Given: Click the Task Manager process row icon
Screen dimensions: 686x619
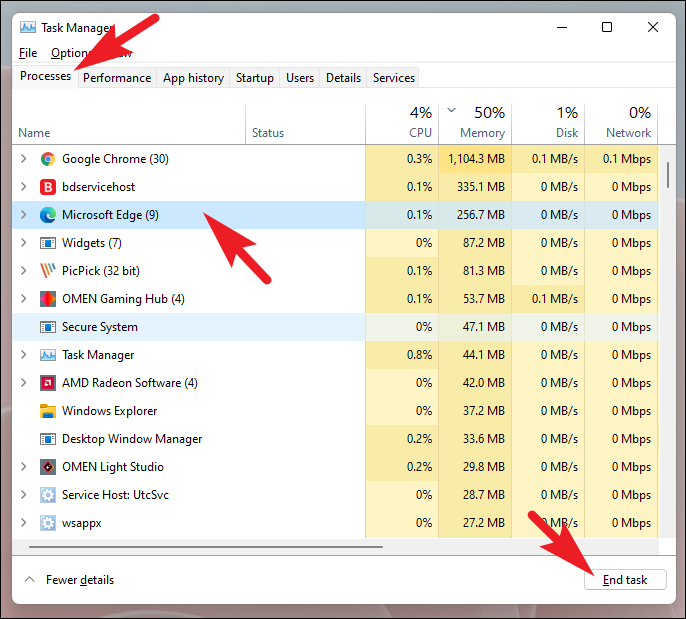Looking at the screenshot, I should tap(48, 355).
